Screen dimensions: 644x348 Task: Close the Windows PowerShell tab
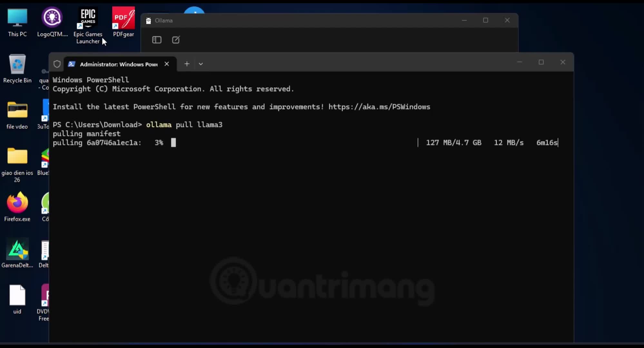pos(167,64)
